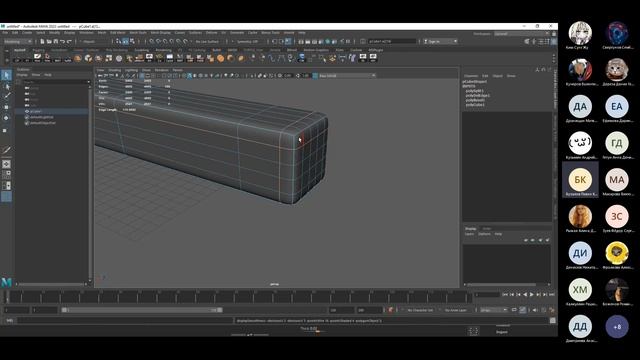The height and width of the screenshot is (360, 640).
Task: Play forward on the timeline
Action: 531,294
